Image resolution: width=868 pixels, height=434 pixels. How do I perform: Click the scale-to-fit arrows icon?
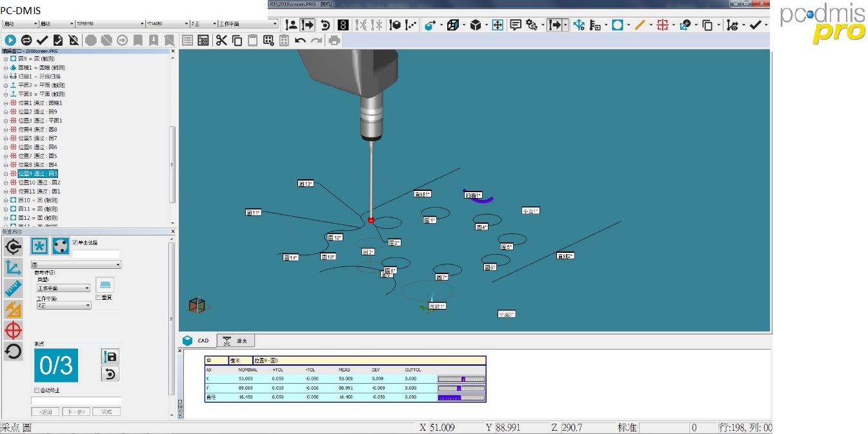[498, 25]
